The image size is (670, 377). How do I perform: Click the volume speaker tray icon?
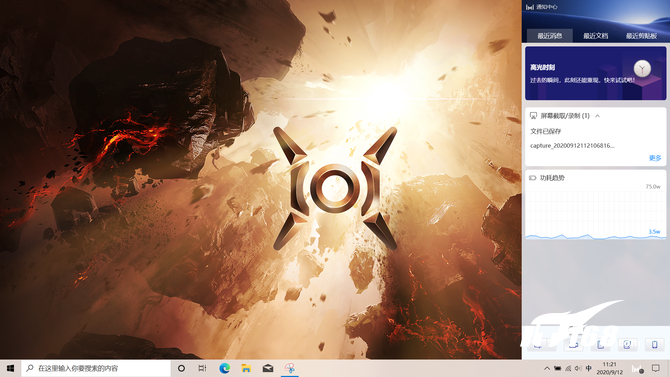pyautogui.click(x=578, y=368)
